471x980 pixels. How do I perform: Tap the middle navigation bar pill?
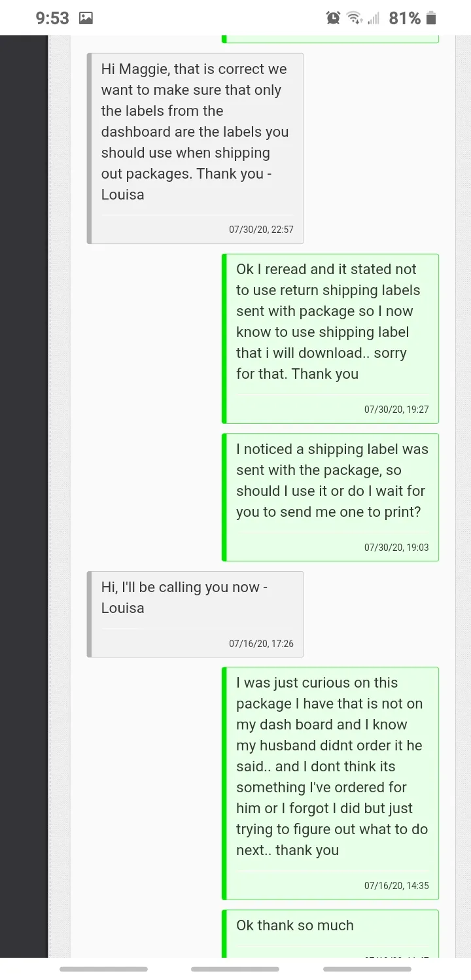click(x=235, y=969)
